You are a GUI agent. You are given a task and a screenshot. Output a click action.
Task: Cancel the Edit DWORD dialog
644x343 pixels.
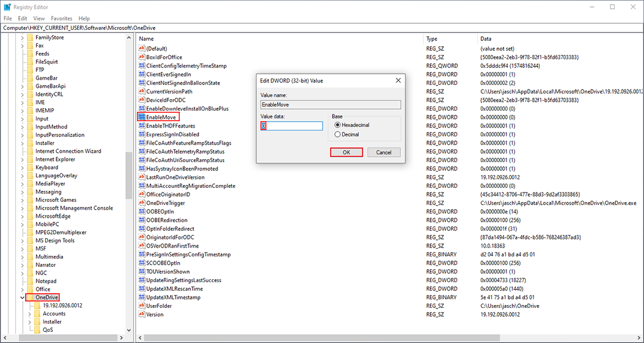pos(383,152)
